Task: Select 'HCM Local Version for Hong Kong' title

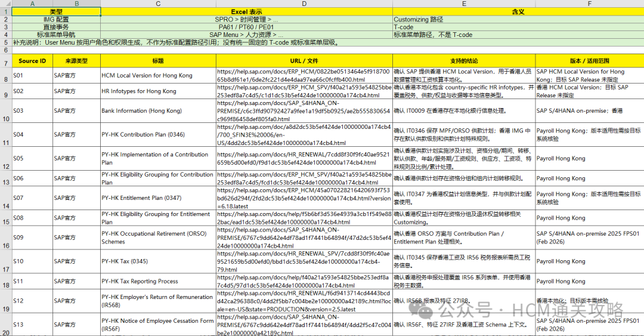Action: (158, 76)
